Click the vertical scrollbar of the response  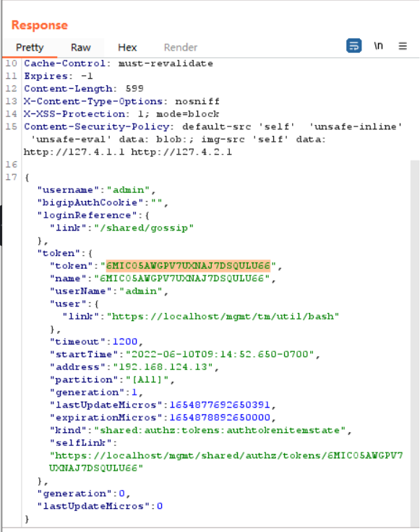pyautogui.click(x=414, y=343)
